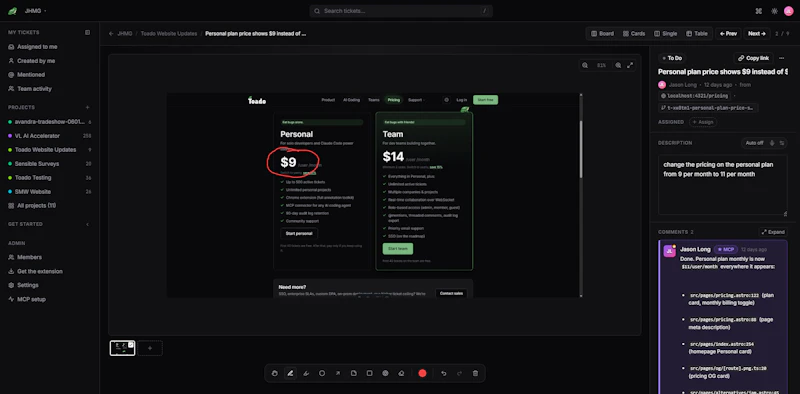Open the SMW Website project
This screenshot has width=800, height=394.
49,192
